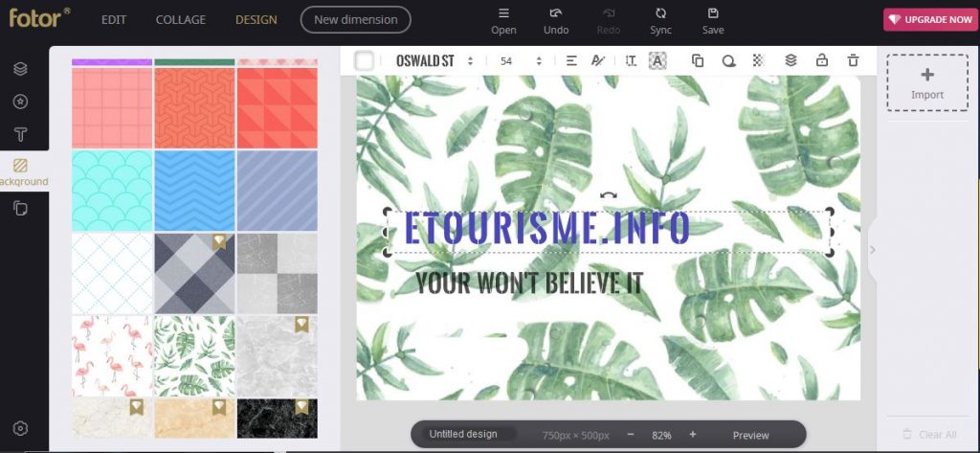Open the stickers star icon in sidebar
This screenshot has height=453, width=980.
click(x=21, y=102)
